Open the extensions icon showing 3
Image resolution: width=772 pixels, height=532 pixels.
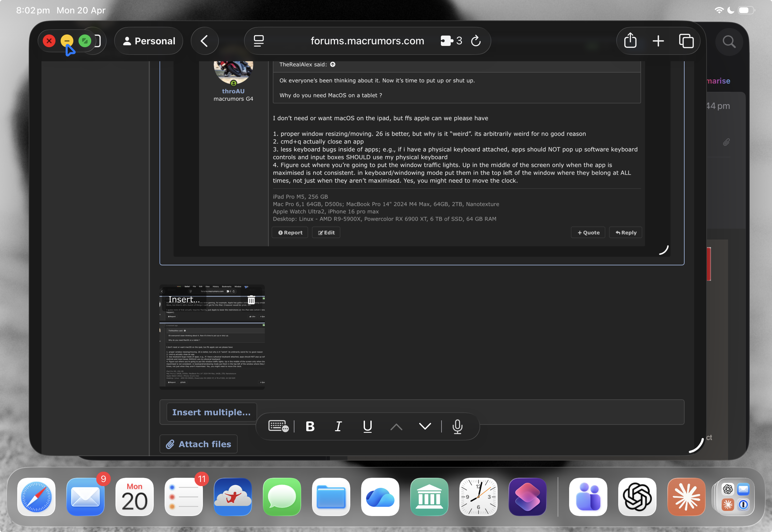[451, 41]
